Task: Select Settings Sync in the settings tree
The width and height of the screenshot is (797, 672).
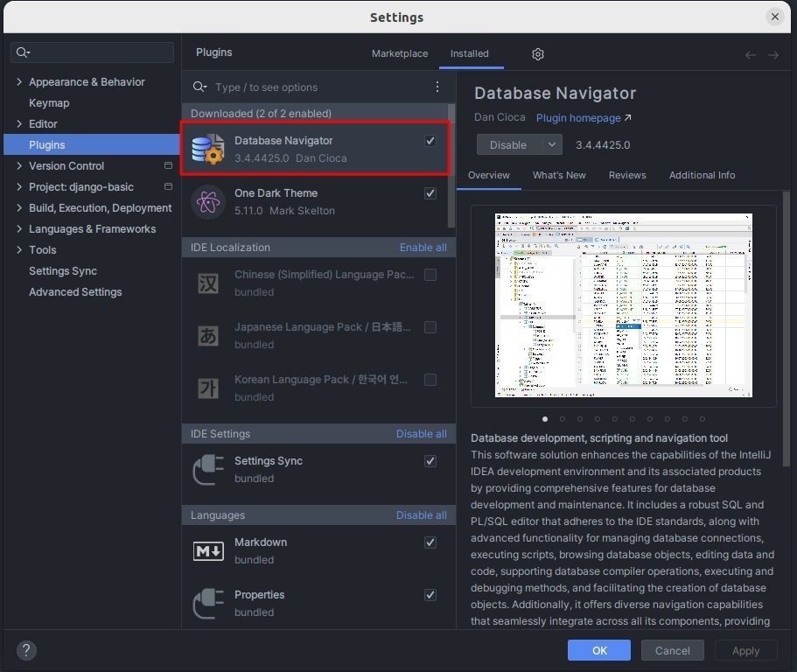Action: tap(62, 271)
